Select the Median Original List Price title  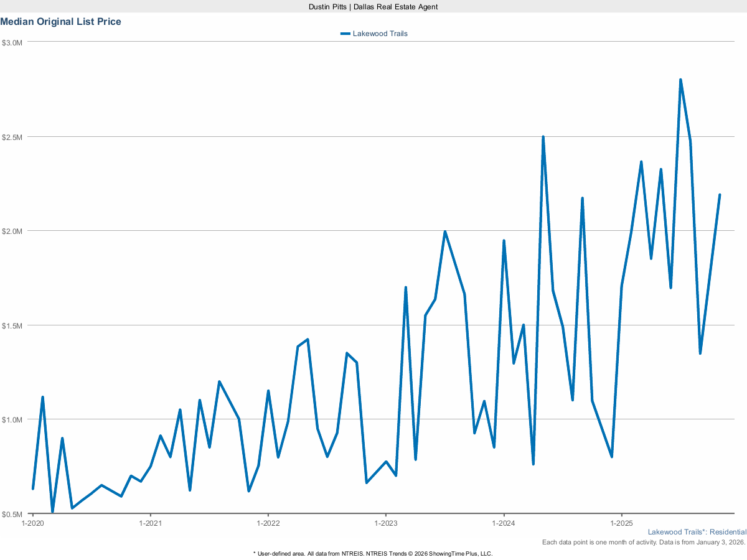click(61, 22)
